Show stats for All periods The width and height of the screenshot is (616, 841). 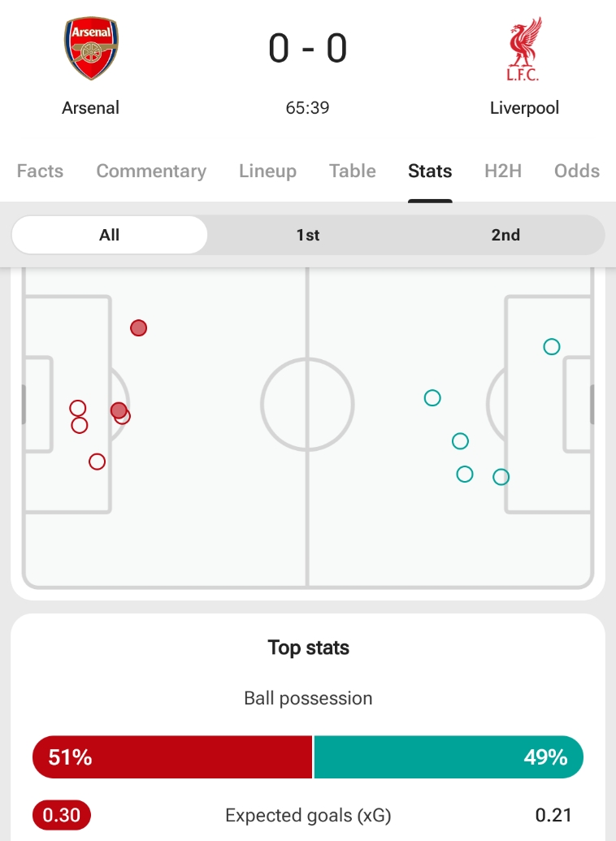point(110,235)
